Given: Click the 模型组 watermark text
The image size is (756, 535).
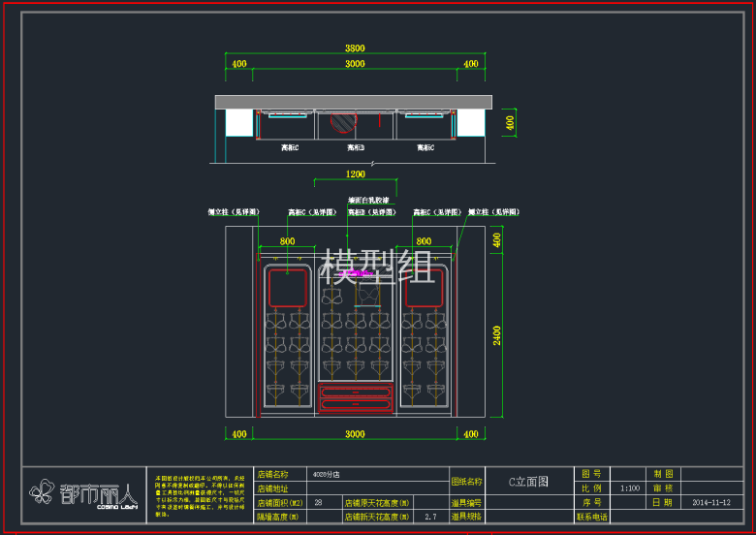Looking at the screenshot, I should 377,267.
